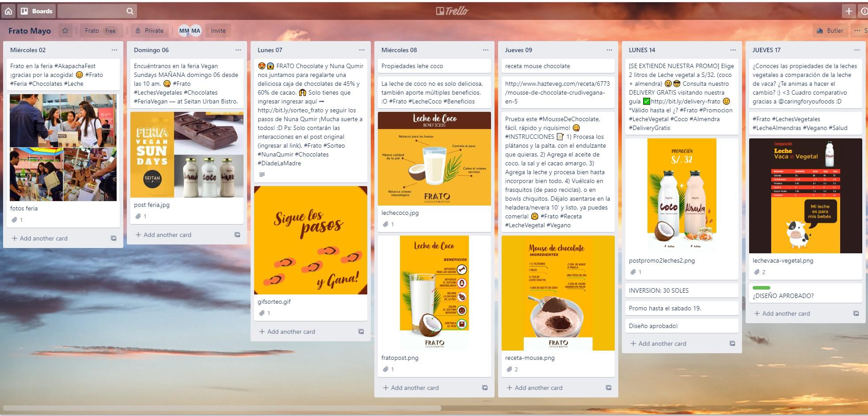Create from template in Lunes 07 list
The height and width of the screenshot is (416, 868).
(361, 332)
